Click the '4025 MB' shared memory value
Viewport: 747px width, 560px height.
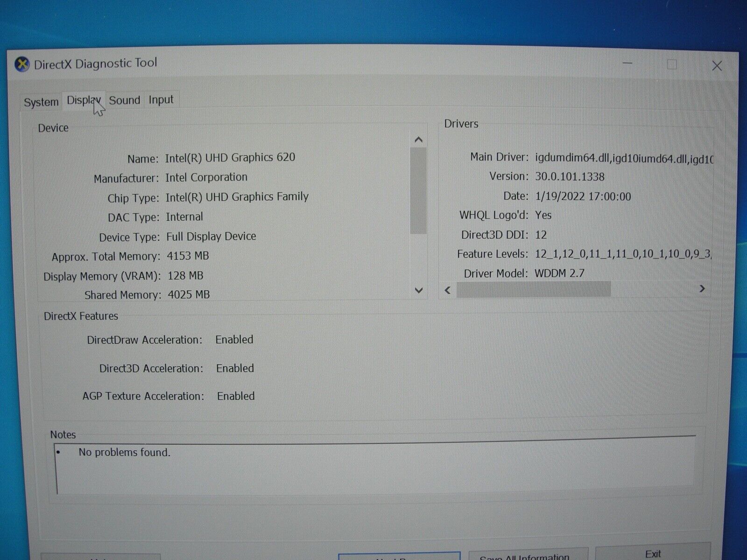coord(189,295)
